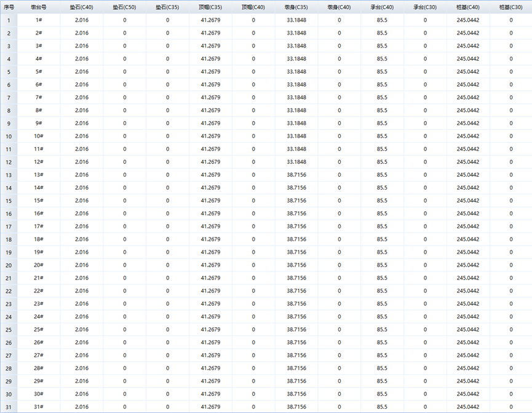Select the 承台(C40) column header

[382, 7]
